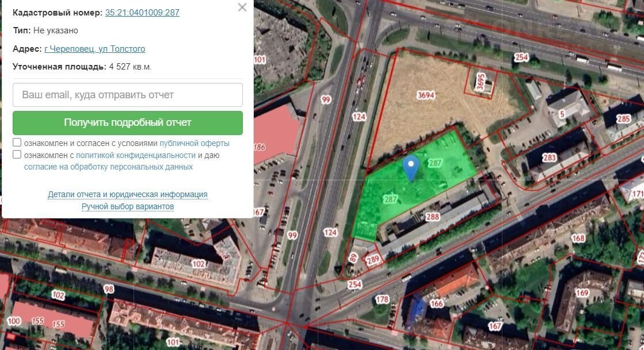Open address link г Череповец, ул Толстого
644x350 pixels.
click(94, 49)
